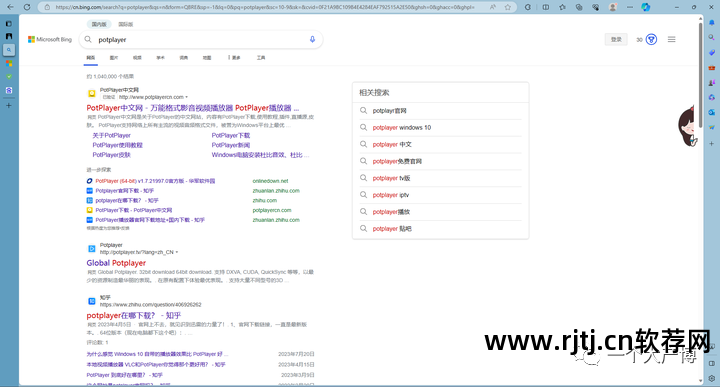Open the Global Potplayer result link
This screenshot has height=387, width=720.
pyautogui.click(x=116, y=263)
